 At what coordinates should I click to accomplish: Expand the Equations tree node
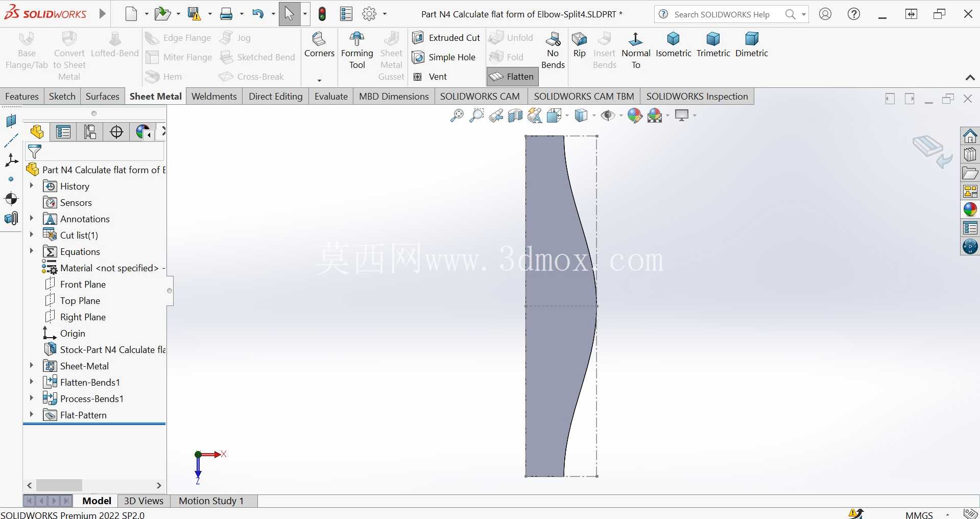32,251
